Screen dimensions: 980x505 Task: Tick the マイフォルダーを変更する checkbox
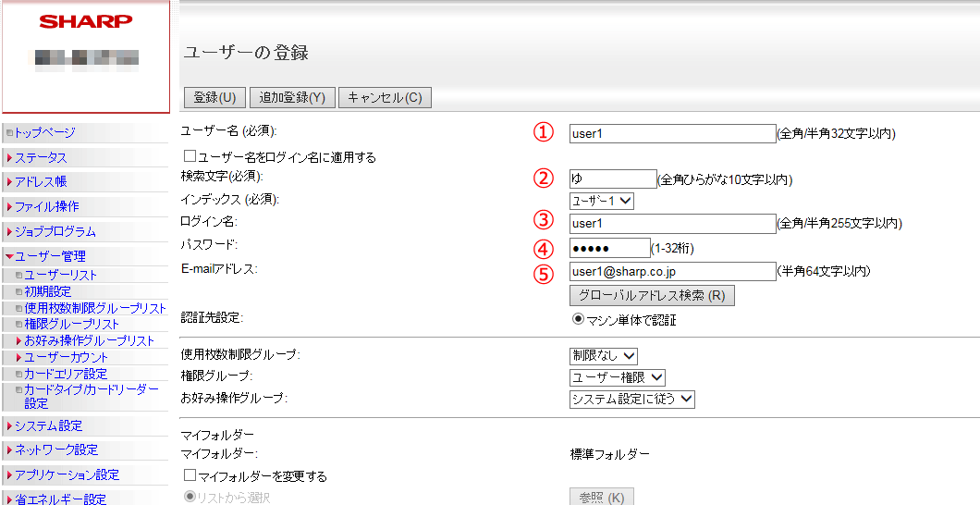coord(190,475)
